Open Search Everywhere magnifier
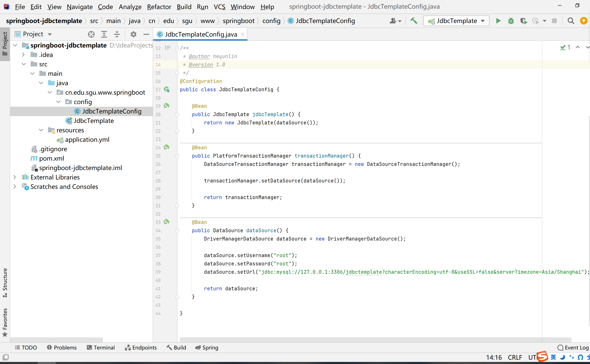Viewport: 590px width, 364px height. (571, 21)
